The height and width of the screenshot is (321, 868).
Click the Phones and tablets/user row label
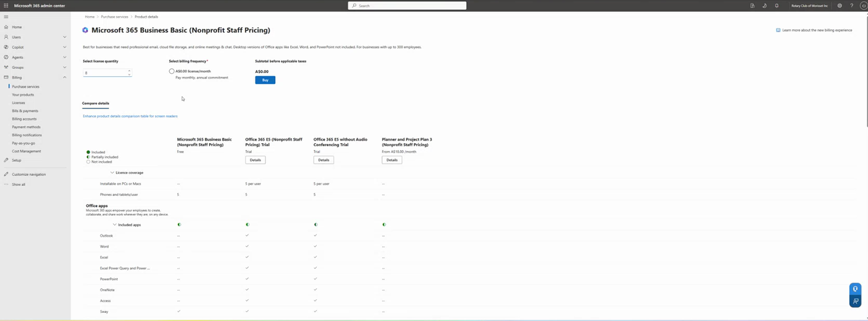click(x=118, y=195)
